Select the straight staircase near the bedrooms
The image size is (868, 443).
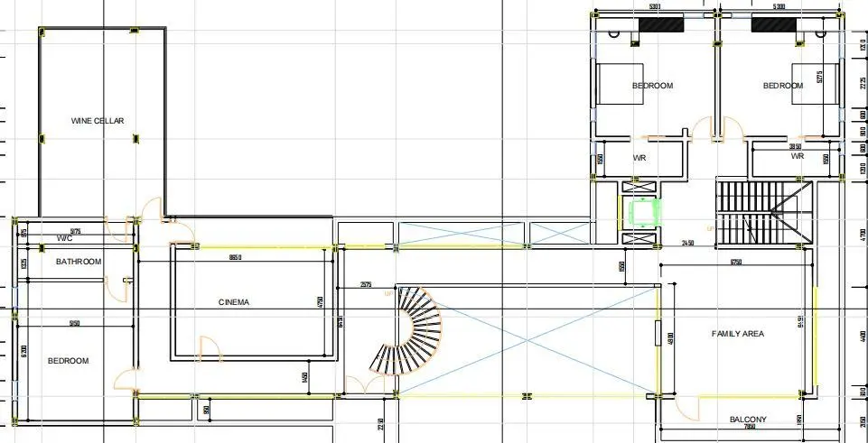pos(764,212)
